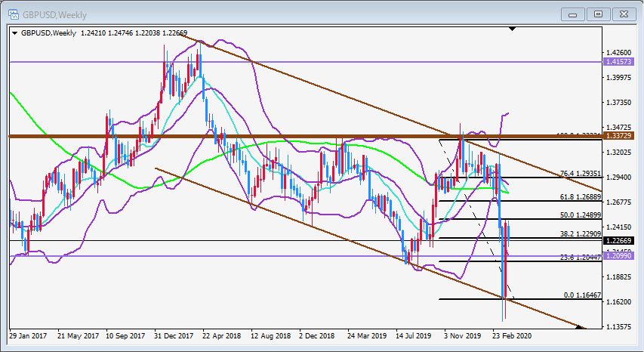Click the OHLC values in chart header
The width and height of the screenshot is (644, 352).
coord(134,33)
